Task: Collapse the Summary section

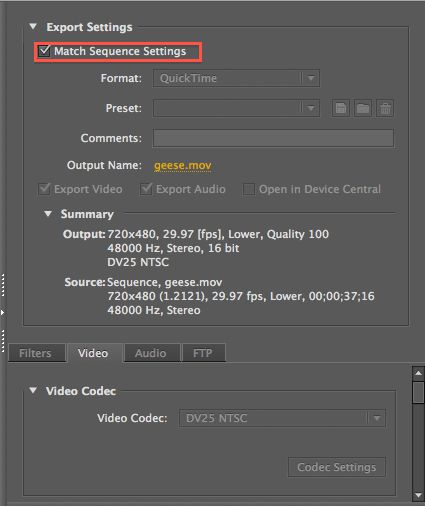Action: (48, 213)
